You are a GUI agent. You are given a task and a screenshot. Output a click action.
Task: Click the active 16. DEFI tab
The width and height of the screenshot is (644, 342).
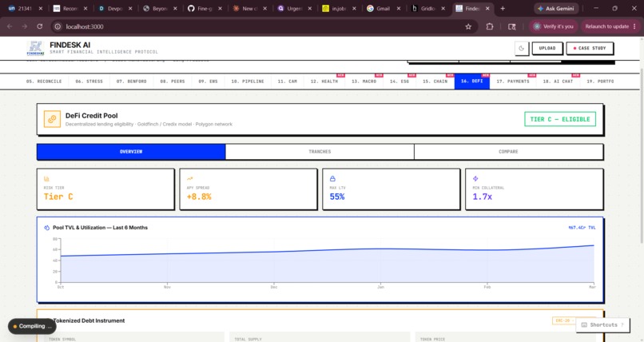click(472, 82)
